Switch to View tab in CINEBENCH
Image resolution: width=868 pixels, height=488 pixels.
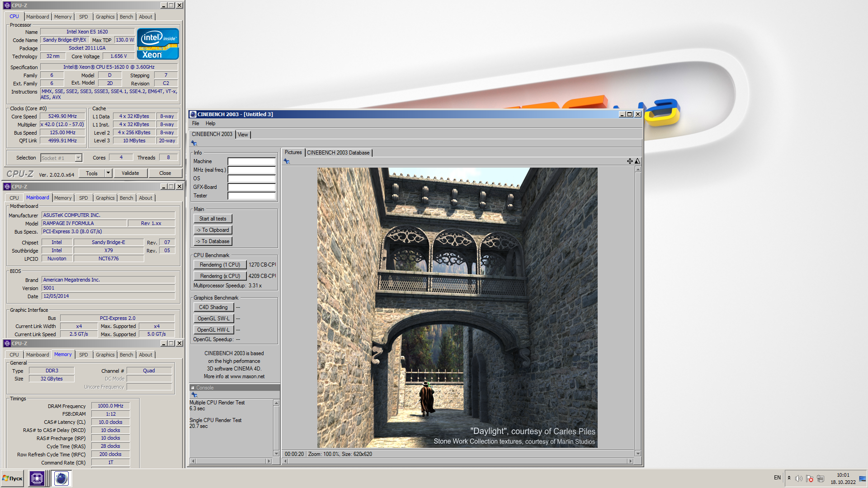(243, 135)
